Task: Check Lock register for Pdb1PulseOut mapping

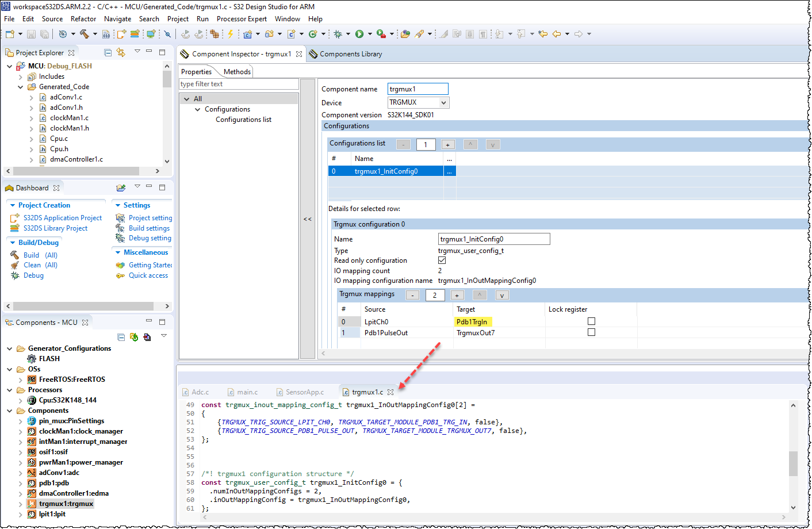Action: coord(591,332)
